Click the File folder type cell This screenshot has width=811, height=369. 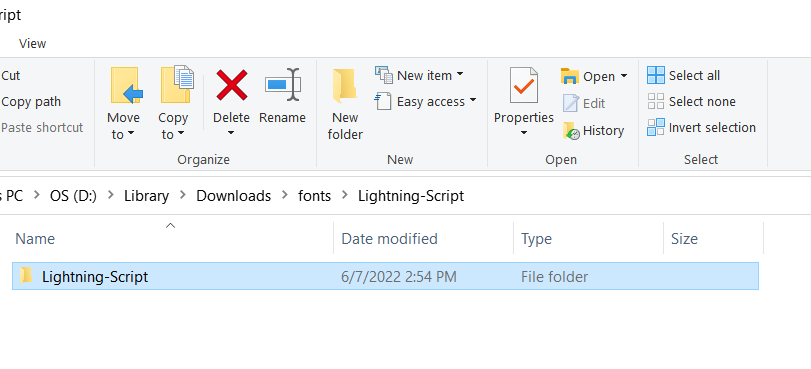click(554, 276)
